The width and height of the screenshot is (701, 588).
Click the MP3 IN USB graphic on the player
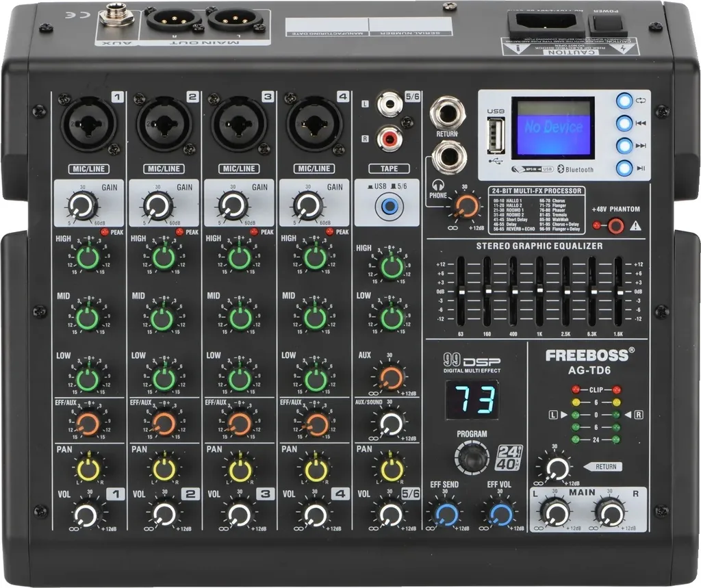pyautogui.click(x=533, y=168)
